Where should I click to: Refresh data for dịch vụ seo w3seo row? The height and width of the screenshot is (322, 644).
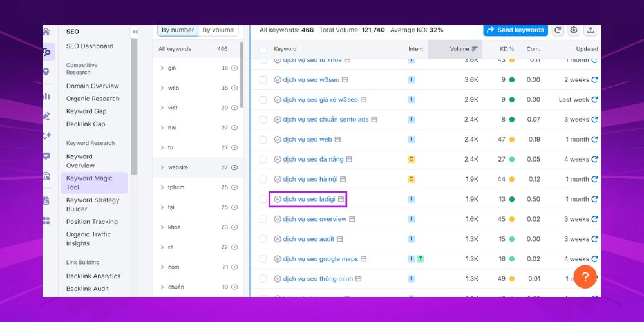[594, 80]
